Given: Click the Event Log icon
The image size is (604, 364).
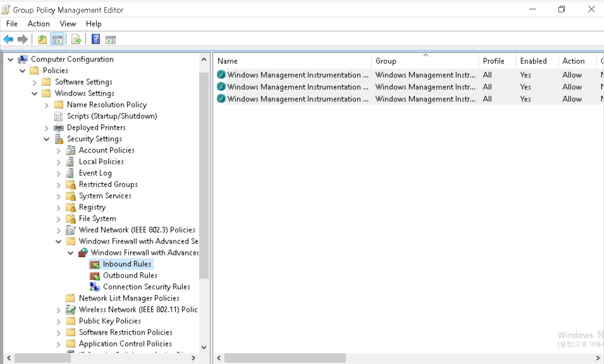Looking at the screenshot, I should 70,173.
